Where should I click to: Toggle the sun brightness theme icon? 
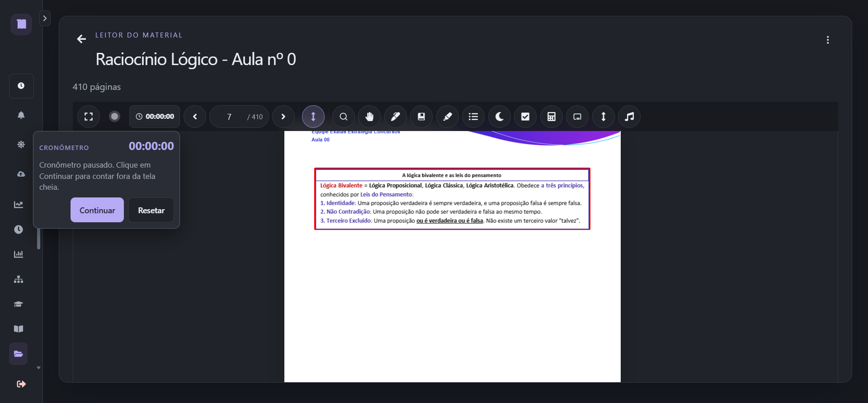[x=21, y=145]
